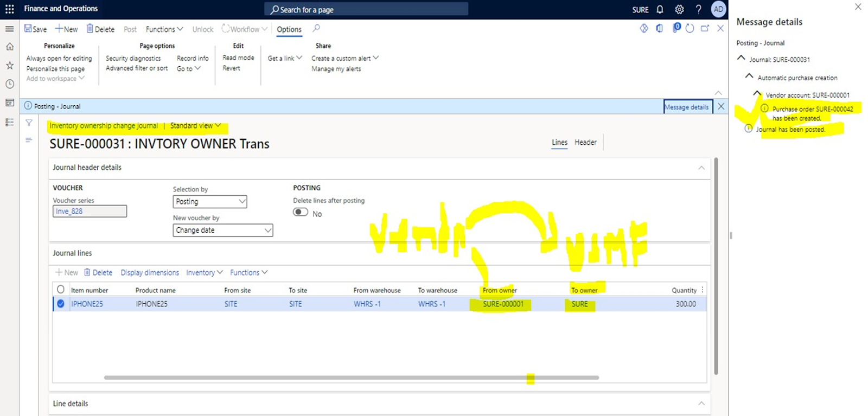
Task: Open Workspaces icon in sidebar
Action: coord(9,103)
